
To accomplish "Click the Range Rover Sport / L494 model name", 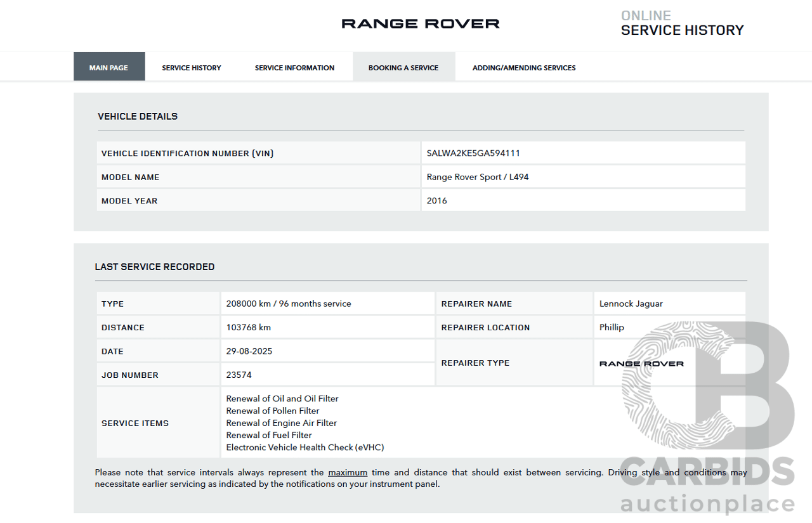I will [x=477, y=177].
